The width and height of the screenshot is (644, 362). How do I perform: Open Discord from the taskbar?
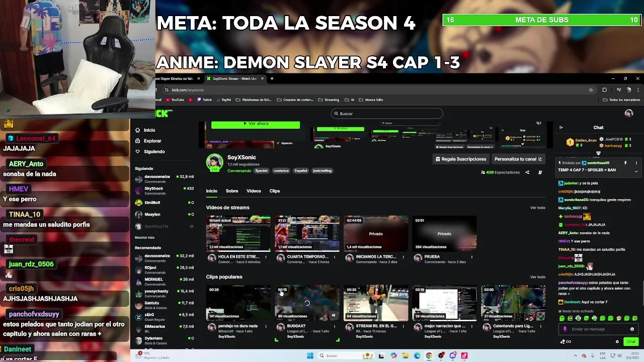click(x=452, y=356)
